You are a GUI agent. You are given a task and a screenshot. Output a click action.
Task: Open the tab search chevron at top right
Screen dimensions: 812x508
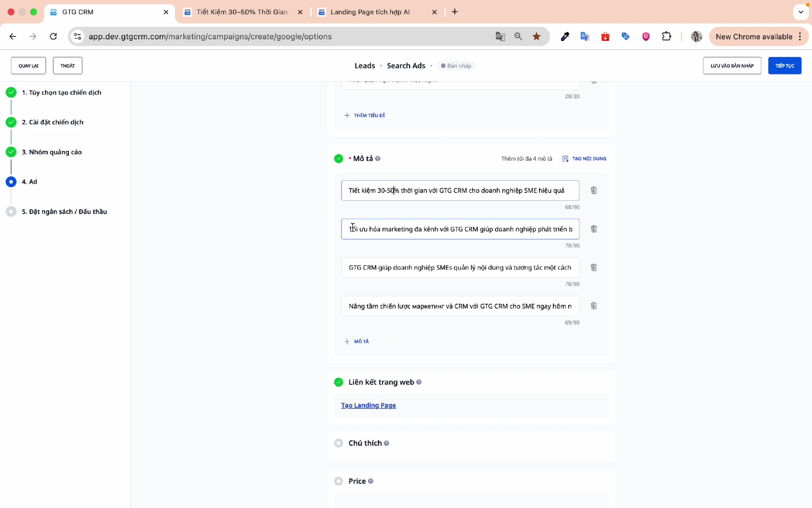(x=801, y=12)
